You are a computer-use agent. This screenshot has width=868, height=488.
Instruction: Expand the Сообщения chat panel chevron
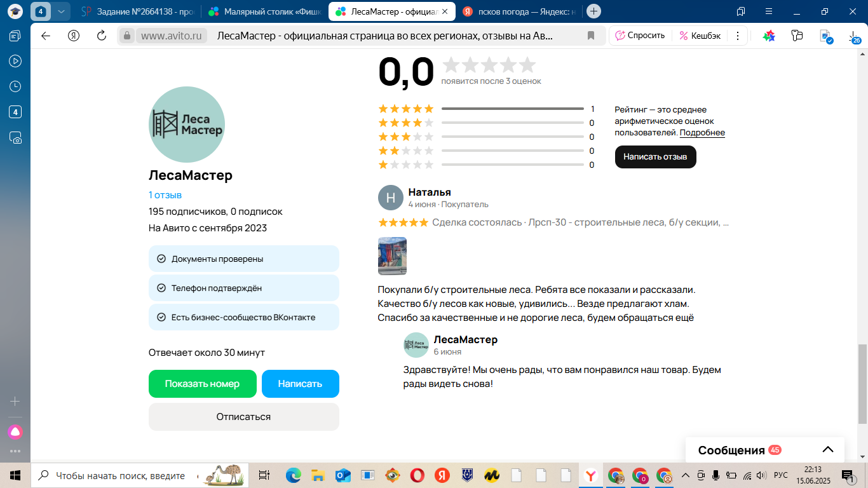point(827,450)
